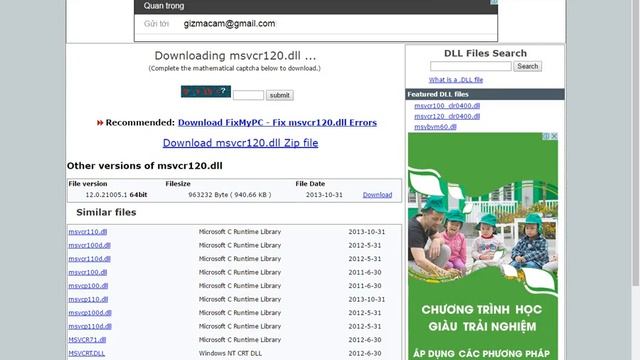Focus the DLL Files Search box
This screenshot has width=640, height=360.
(x=471, y=66)
